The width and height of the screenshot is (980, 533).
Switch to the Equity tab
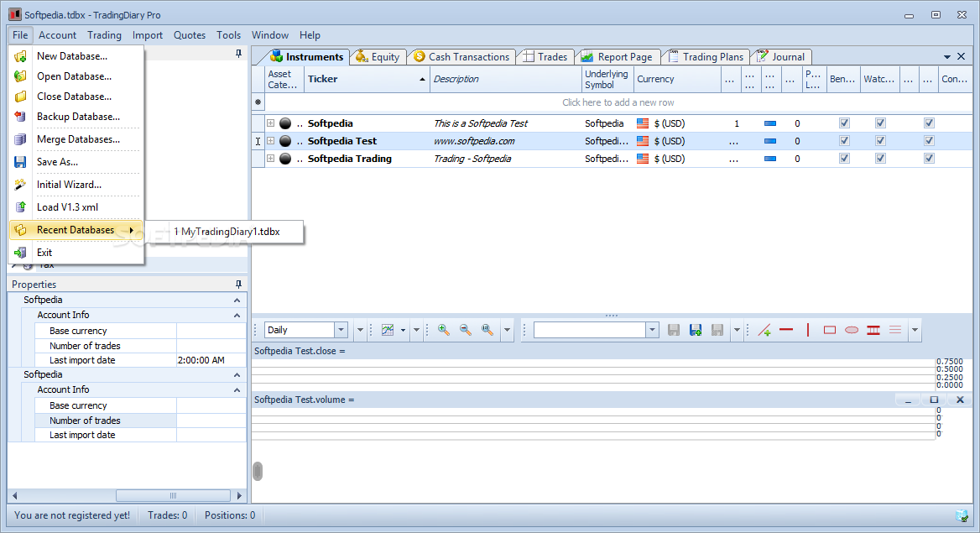378,57
